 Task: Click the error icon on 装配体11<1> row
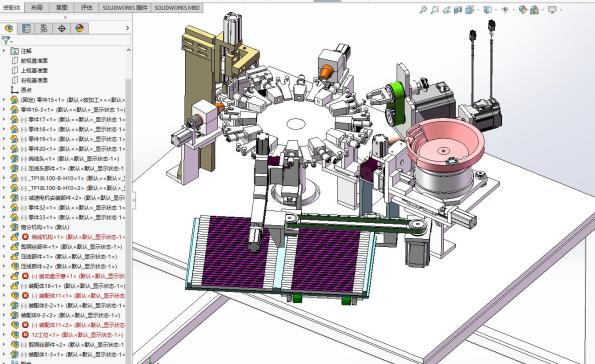(25, 295)
